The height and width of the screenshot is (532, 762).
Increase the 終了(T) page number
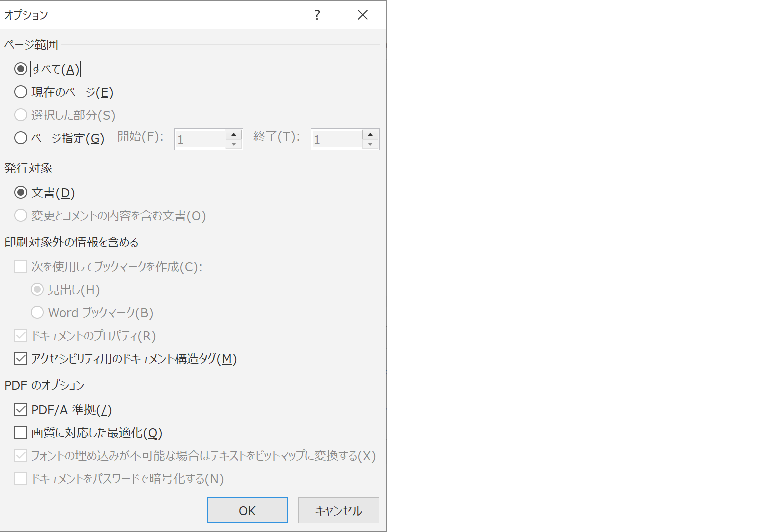click(370, 134)
